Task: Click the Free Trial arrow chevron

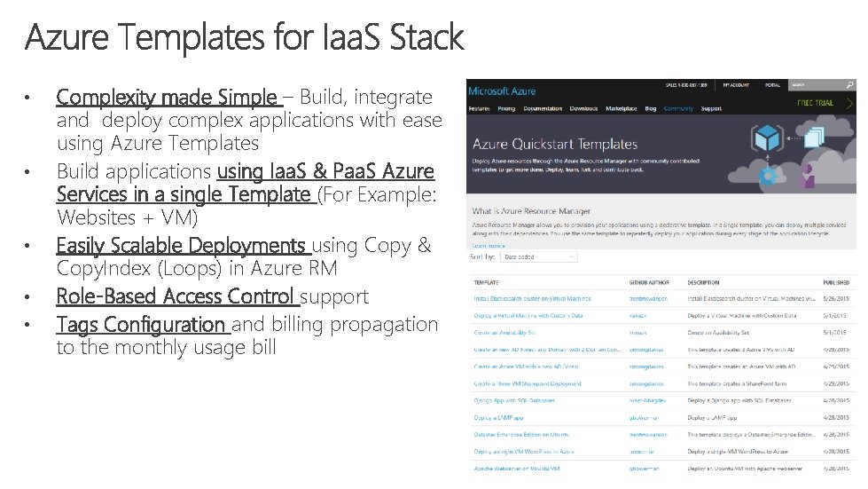Action: pyautogui.click(x=850, y=103)
